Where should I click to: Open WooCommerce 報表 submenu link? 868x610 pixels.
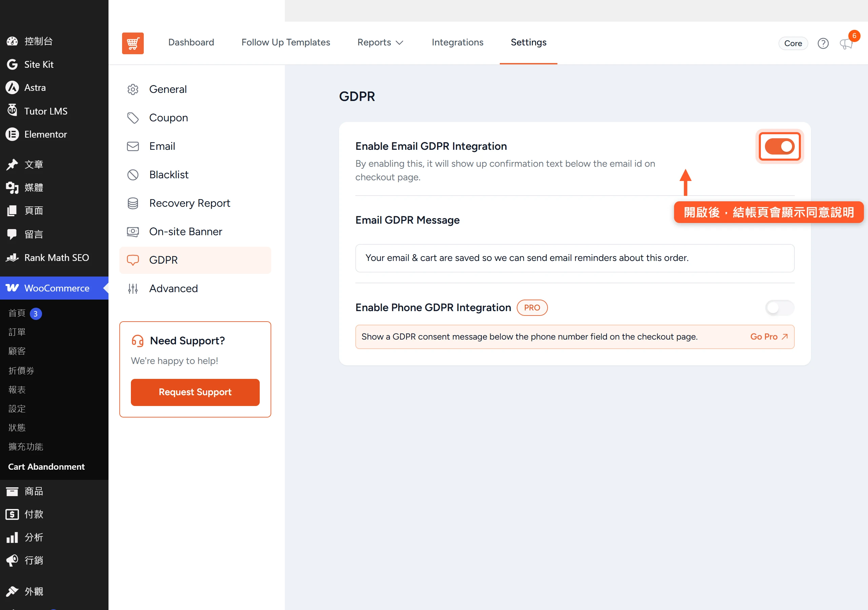click(17, 390)
